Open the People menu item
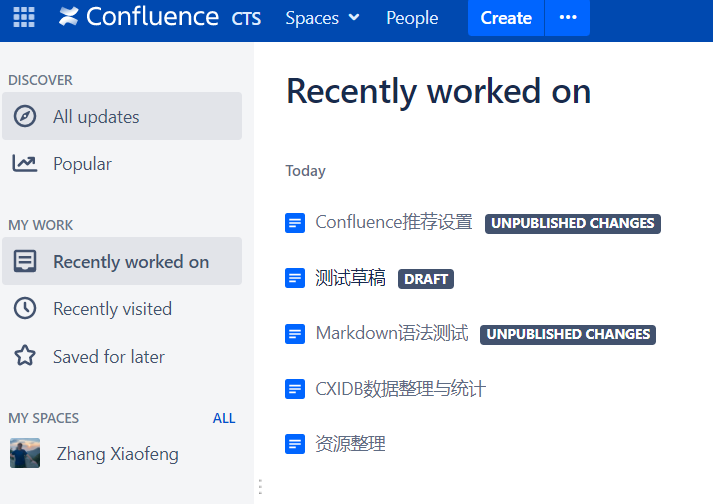This screenshot has height=504, width=713. (412, 18)
